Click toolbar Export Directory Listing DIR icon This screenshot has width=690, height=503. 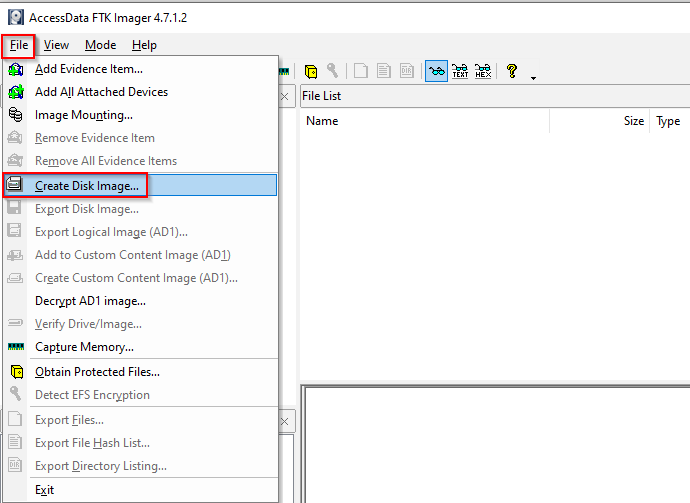(x=407, y=71)
